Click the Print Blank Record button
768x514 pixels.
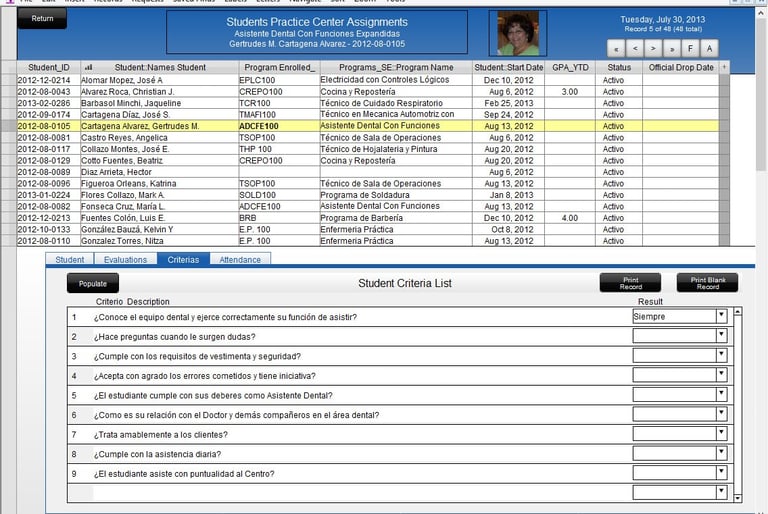707,283
